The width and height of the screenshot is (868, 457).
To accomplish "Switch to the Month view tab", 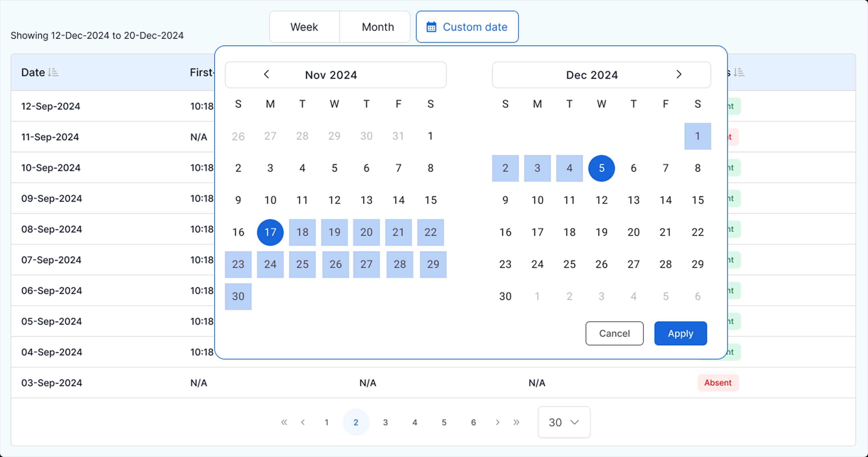I will pos(378,27).
